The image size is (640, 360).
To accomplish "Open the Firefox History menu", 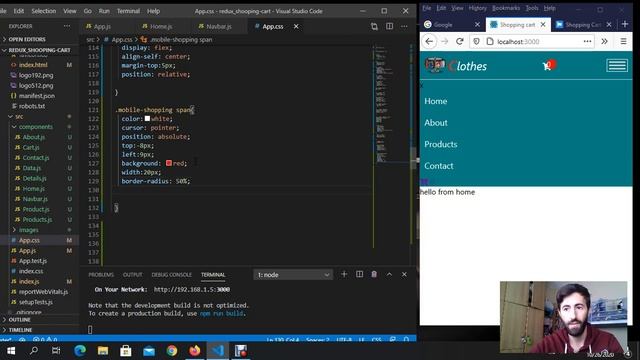I will pyautogui.click(x=478, y=8).
